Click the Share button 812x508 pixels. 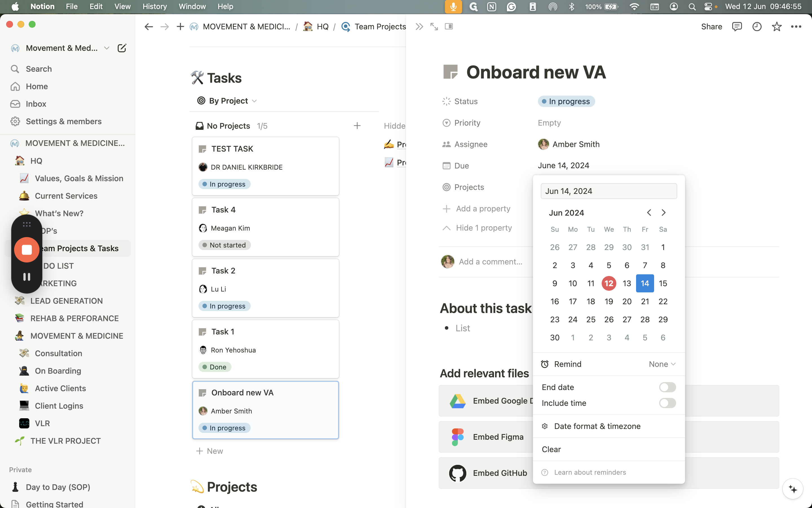pyautogui.click(x=711, y=27)
